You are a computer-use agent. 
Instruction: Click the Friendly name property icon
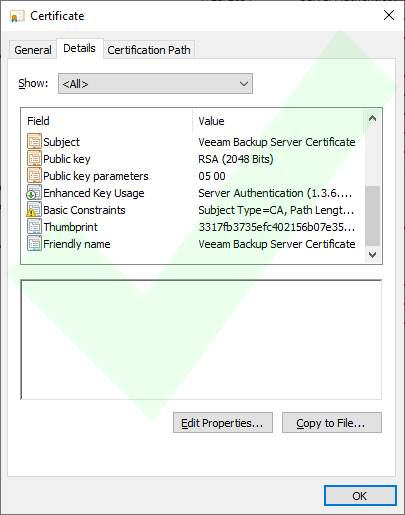34,243
